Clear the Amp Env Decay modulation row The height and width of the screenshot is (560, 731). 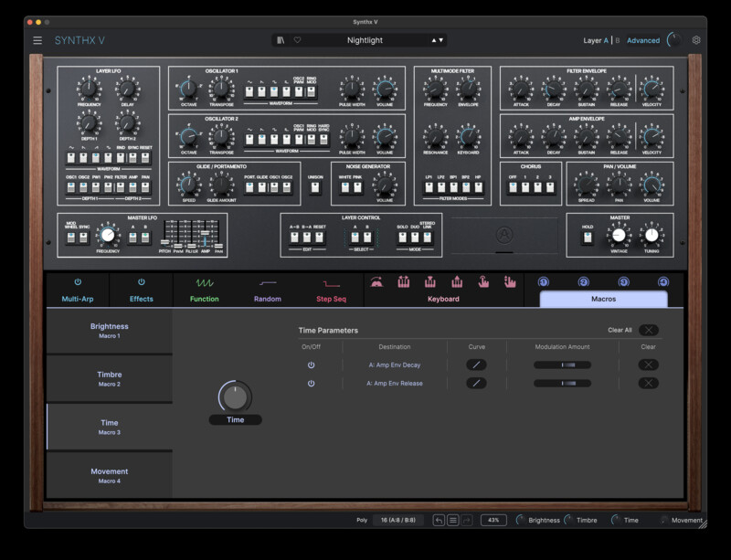coord(648,365)
